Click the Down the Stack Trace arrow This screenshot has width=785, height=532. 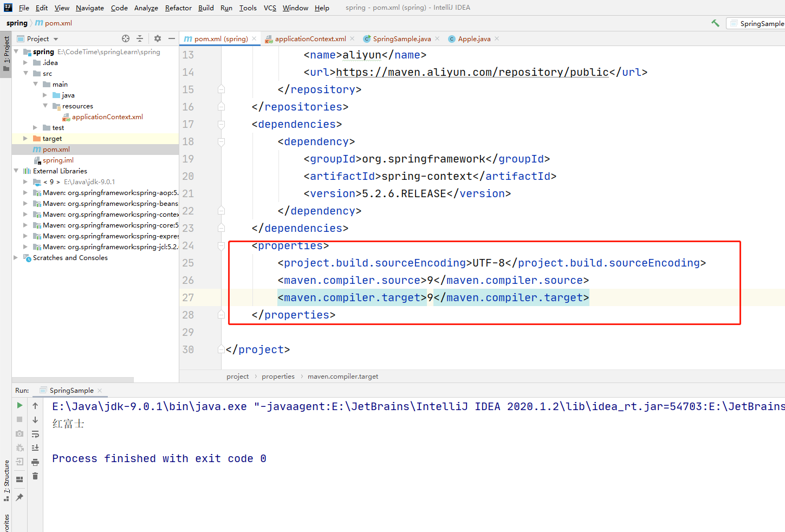coord(35,420)
